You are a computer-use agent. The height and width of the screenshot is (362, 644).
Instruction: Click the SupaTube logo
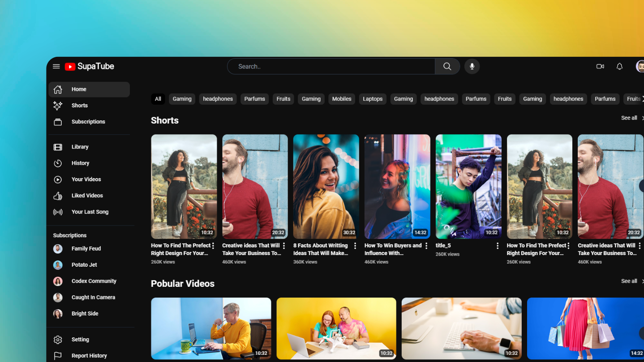point(90,66)
